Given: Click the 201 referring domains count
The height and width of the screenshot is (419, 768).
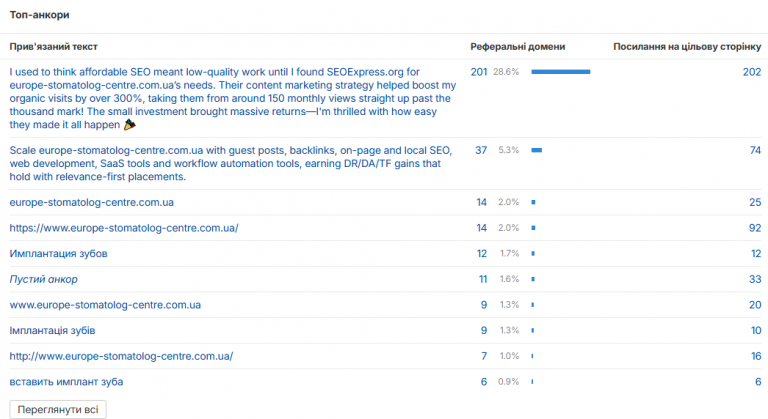Looking at the screenshot, I should click(x=479, y=72).
